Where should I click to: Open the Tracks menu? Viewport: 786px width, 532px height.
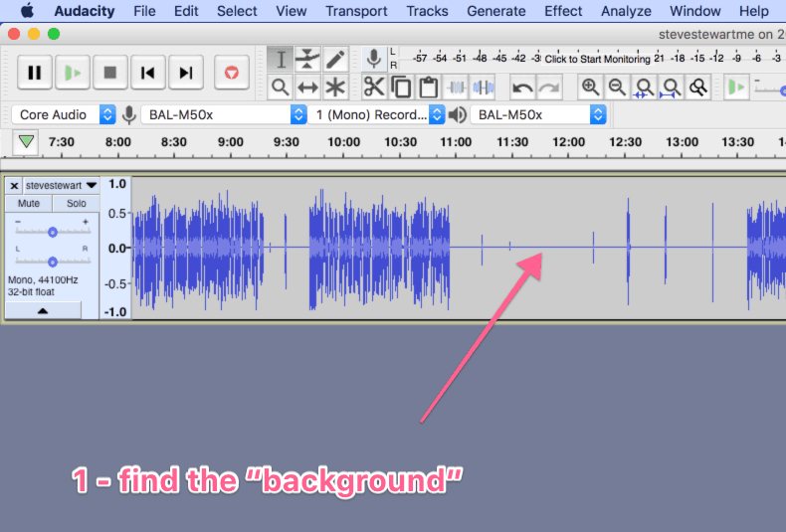427,11
